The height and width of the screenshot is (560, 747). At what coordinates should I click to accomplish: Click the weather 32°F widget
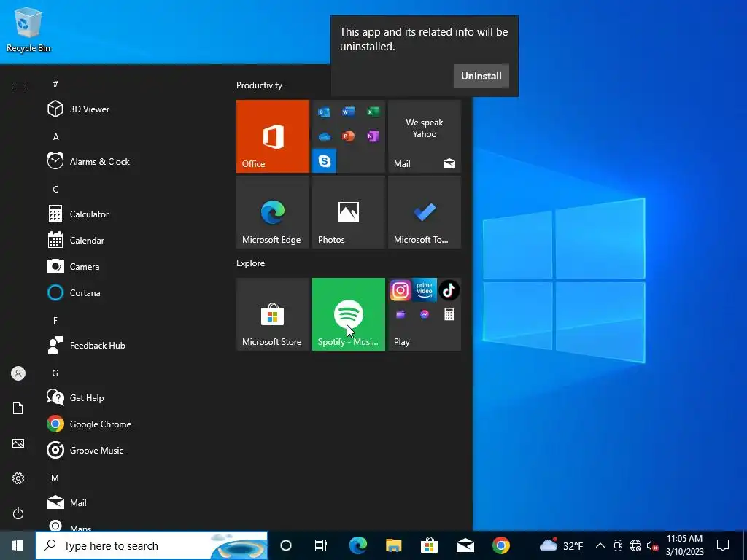pyautogui.click(x=561, y=545)
